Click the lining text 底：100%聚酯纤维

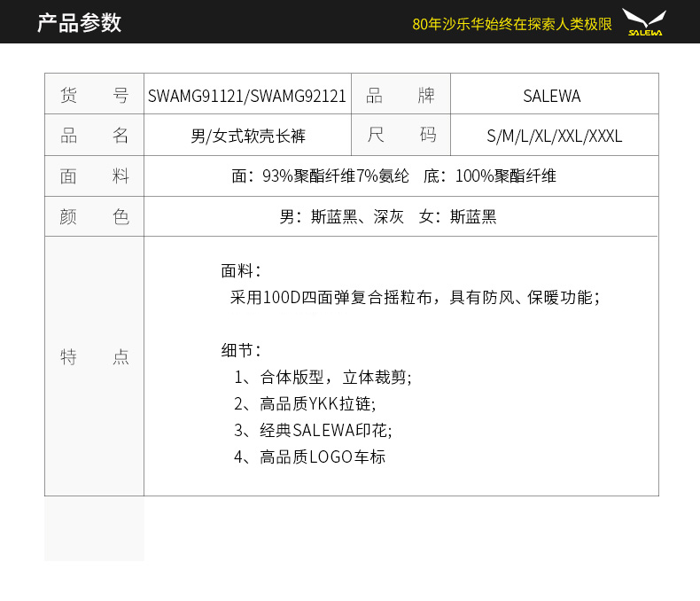point(490,176)
